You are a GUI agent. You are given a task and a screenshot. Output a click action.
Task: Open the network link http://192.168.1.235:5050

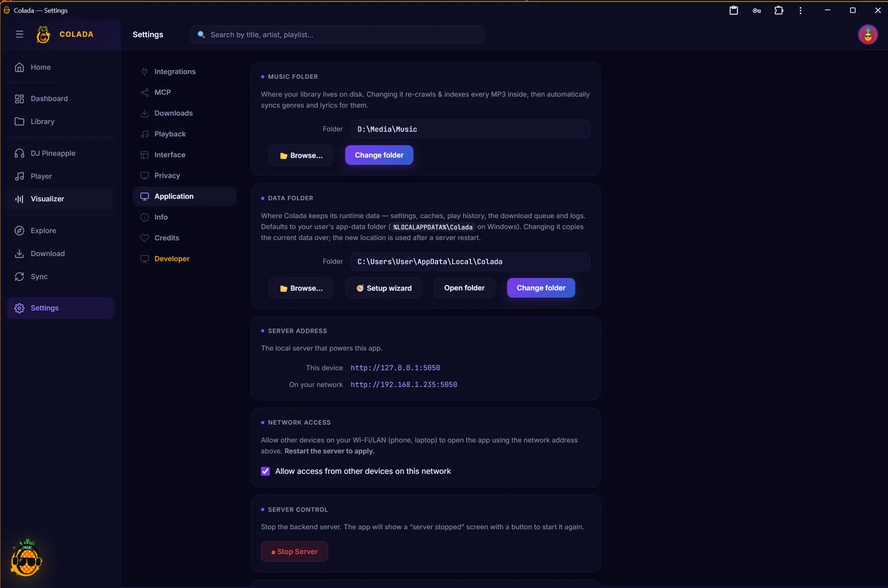point(404,384)
